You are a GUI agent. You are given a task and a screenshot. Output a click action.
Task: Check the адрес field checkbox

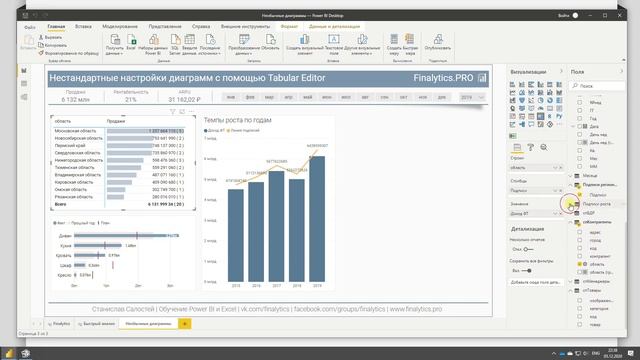coord(580,232)
